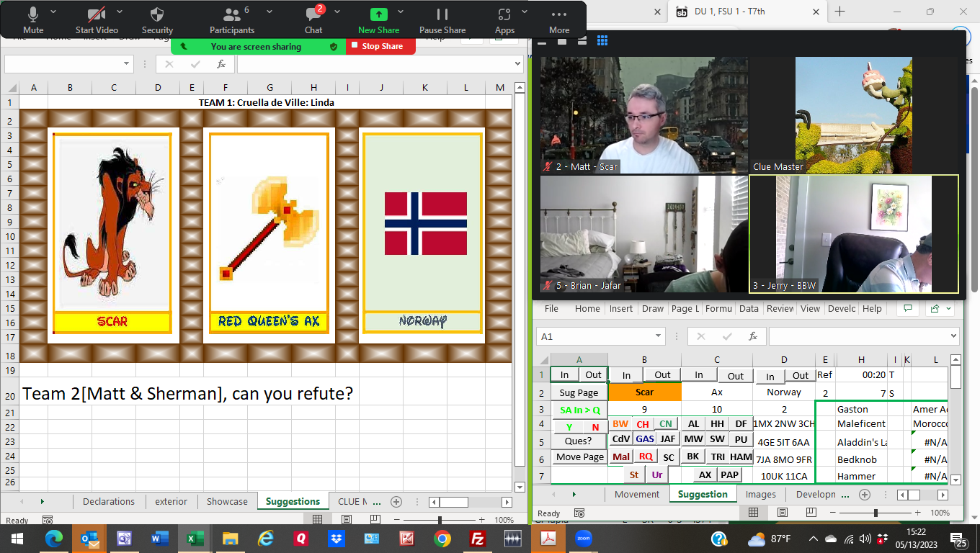Image resolution: width=980 pixels, height=553 pixels.
Task: Switch to Declarations sheet tab
Action: (x=109, y=501)
